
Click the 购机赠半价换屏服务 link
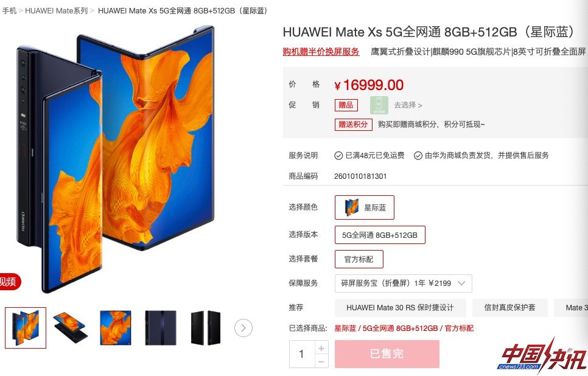321,52
